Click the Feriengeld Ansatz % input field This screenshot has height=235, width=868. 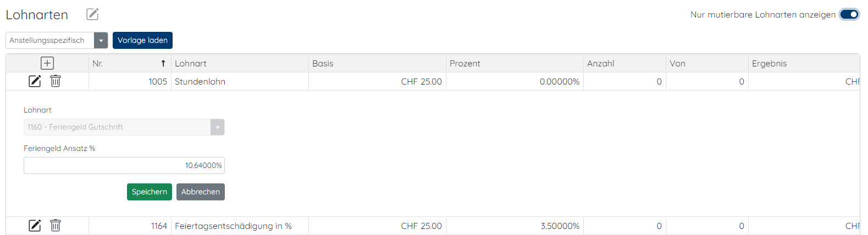click(124, 165)
